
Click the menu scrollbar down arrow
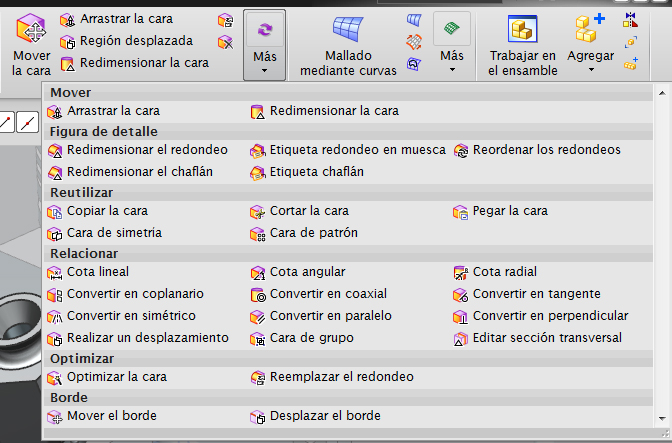point(662,417)
